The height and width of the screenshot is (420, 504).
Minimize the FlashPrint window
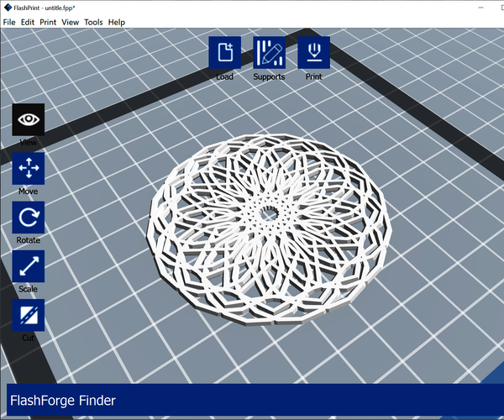pos(480,8)
